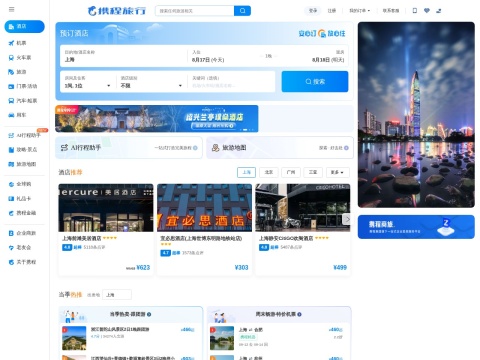The height and width of the screenshot is (360, 480).
Task: Open the 门票·活动 tickets and activities icon
Action: (11, 86)
